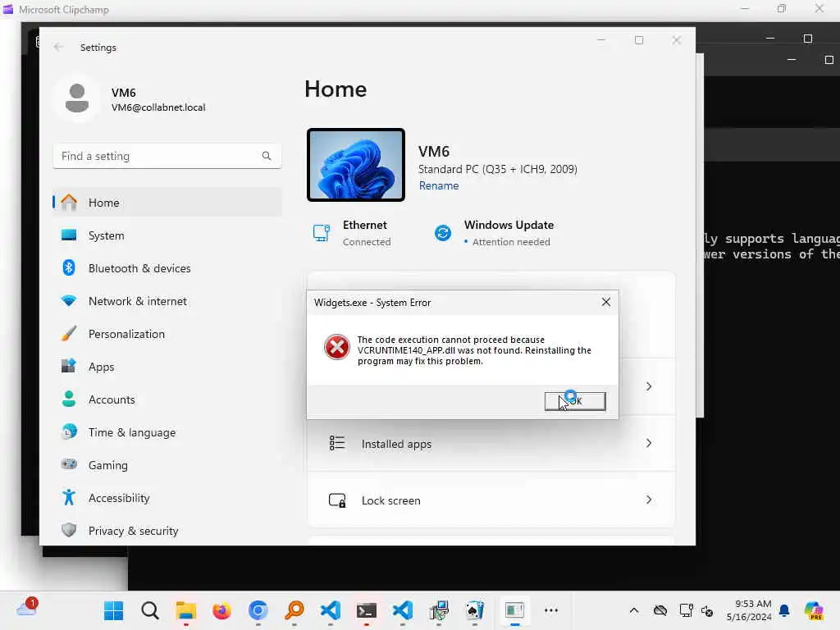Close the Widgets.exe System Error dialog

coord(606,302)
